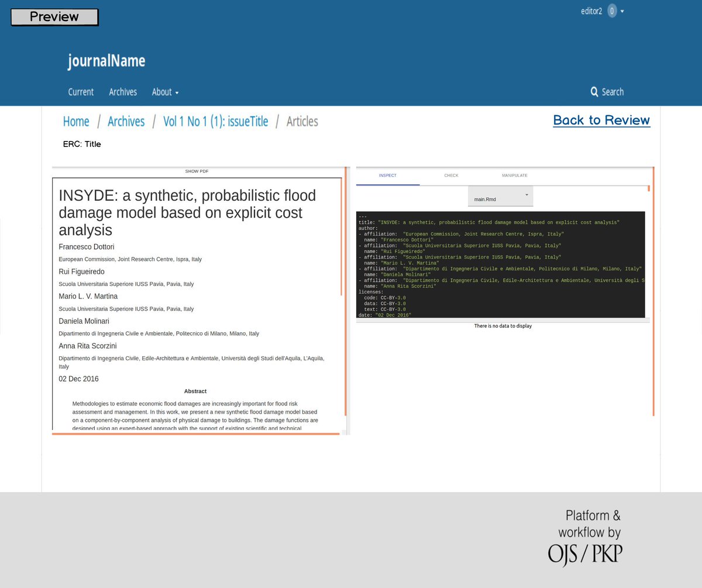Select Current in the navigation bar
Image resolution: width=702 pixels, height=588 pixels.
click(81, 92)
